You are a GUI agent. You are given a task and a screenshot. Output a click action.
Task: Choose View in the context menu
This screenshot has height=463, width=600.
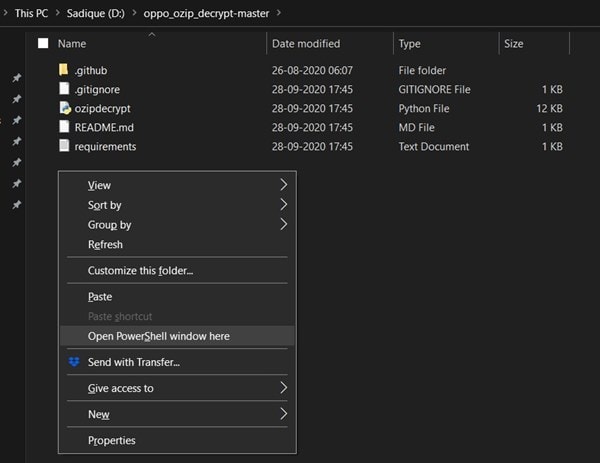[x=177, y=185]
